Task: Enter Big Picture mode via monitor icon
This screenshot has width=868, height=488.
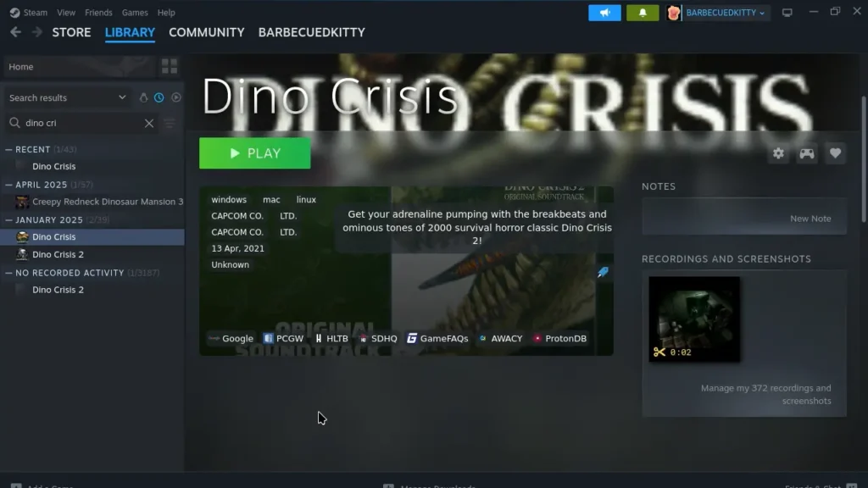Action: 787,12
